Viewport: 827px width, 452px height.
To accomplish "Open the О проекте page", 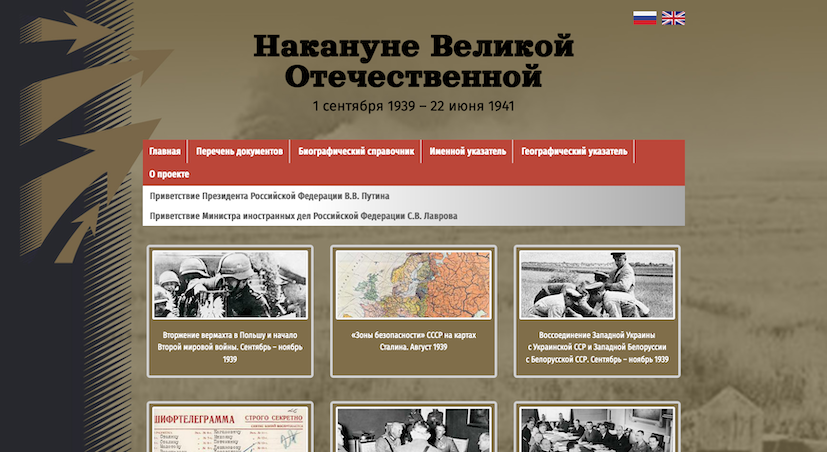I will (169, 174).
